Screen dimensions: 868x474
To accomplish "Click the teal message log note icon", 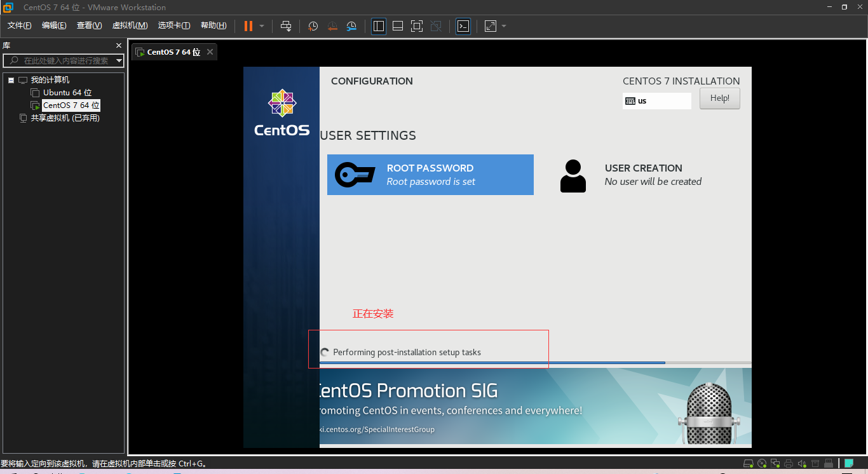I will point(848,463).
